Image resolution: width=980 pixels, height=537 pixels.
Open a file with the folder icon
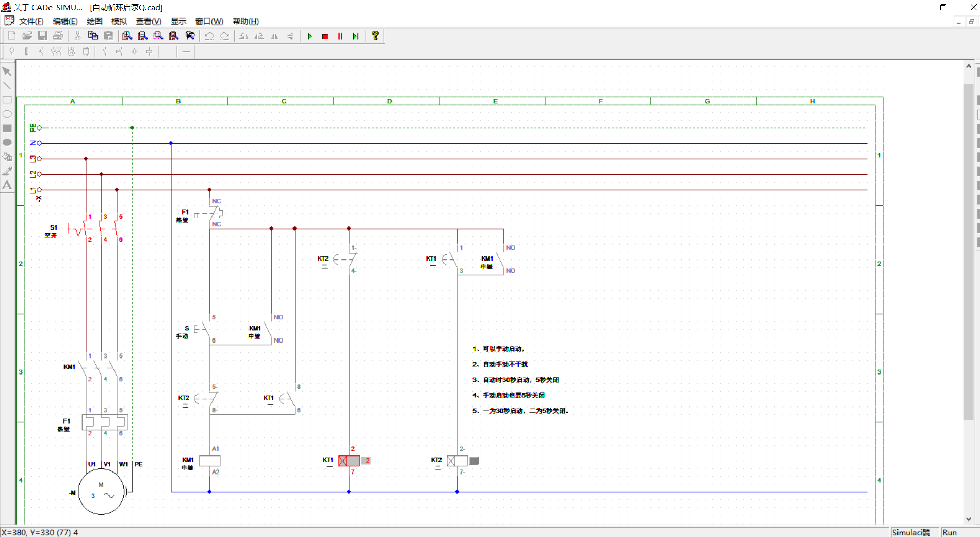[x=27, y=36]
